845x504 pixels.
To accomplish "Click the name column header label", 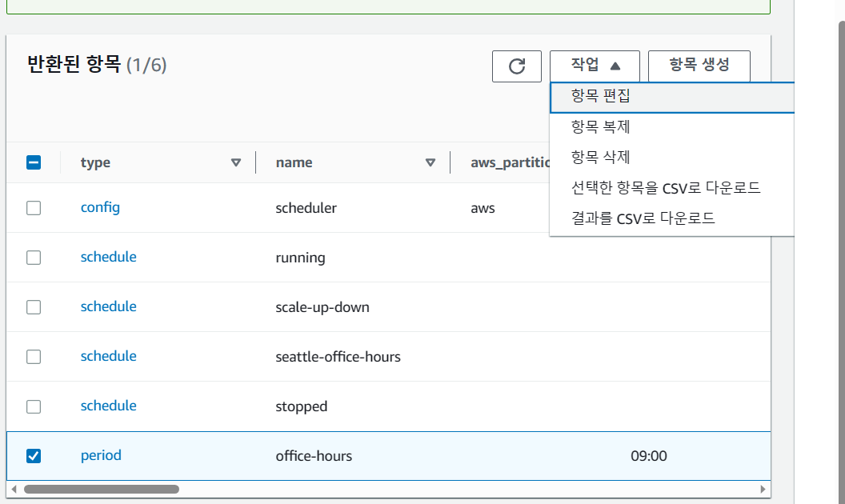I will tap(294, 162).
